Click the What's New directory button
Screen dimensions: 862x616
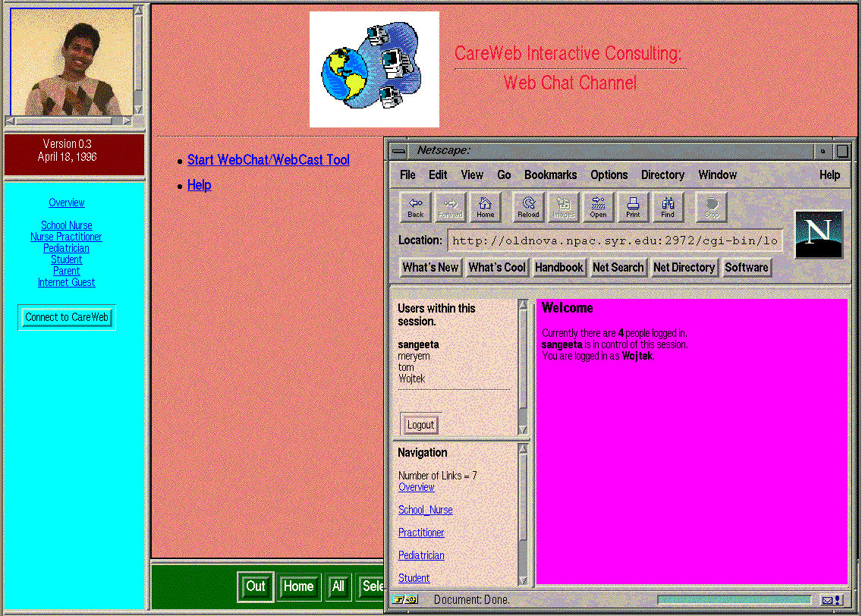point(430,268)
